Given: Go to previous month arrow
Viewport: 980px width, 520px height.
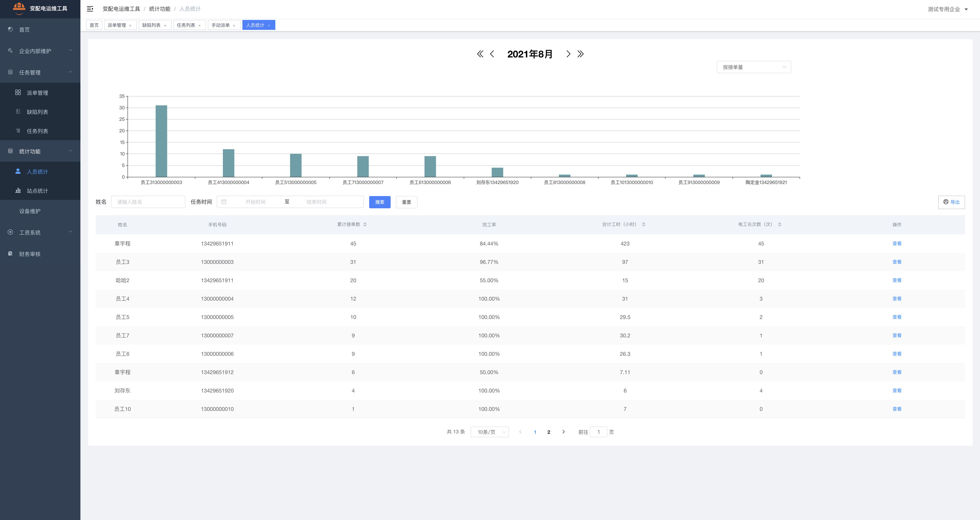Looking at the screenshot, I should pos(492,54).
